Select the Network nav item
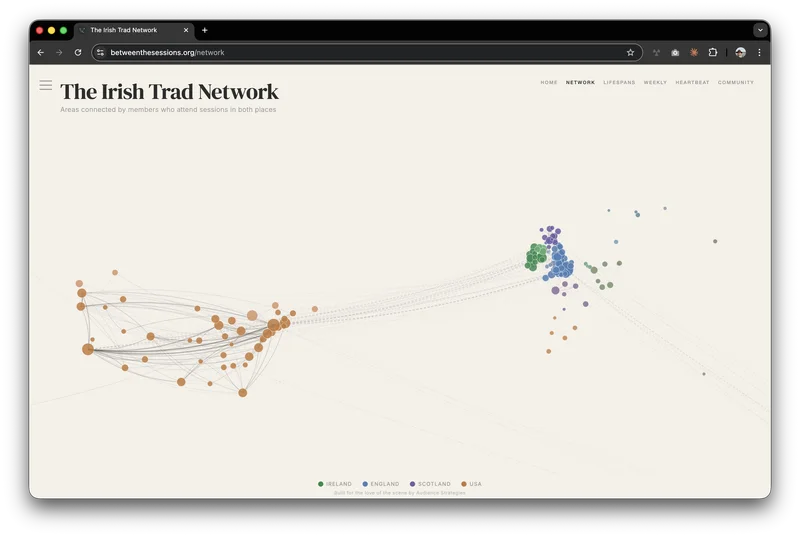The width and height of the screenshot is (800, 537). click(x=580, y=82)
